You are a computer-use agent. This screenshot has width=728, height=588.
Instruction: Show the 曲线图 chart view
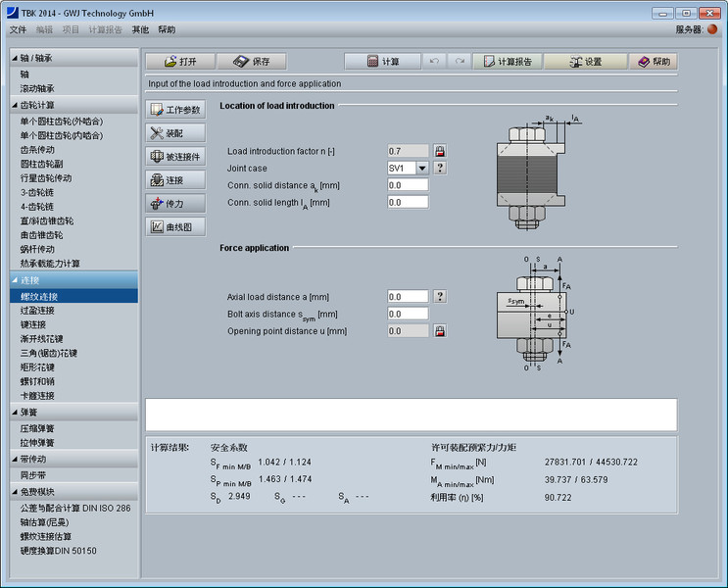[175, 227]
